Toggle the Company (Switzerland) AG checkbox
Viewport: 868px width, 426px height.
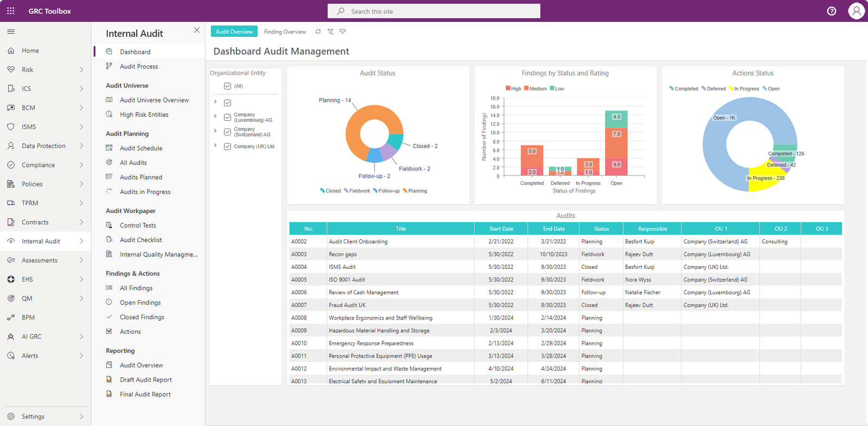(x=227, y=132)
